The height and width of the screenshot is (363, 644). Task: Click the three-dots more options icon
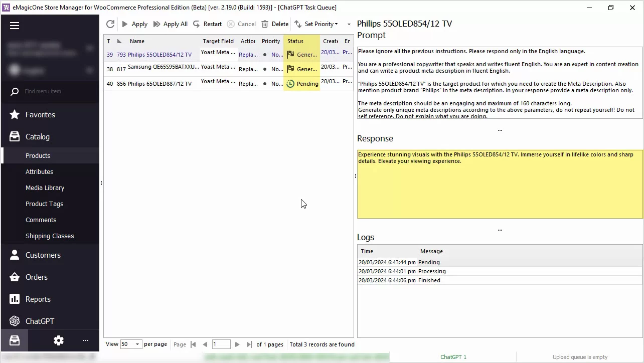[86, 340]
